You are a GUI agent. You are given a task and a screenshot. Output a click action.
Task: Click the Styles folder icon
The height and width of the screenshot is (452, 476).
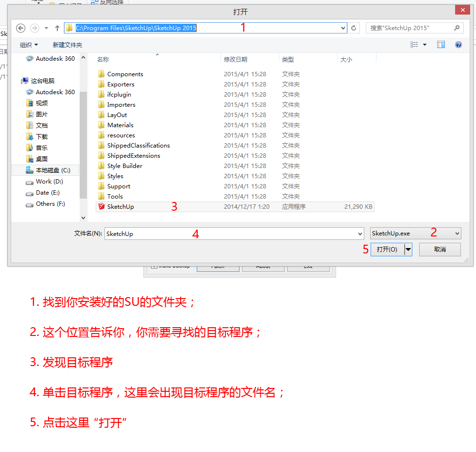[x=102, y=176]
